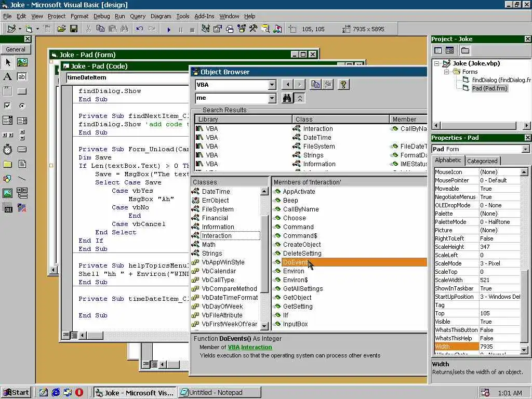
Task: Click the Windows Start button
Action: 16,393
